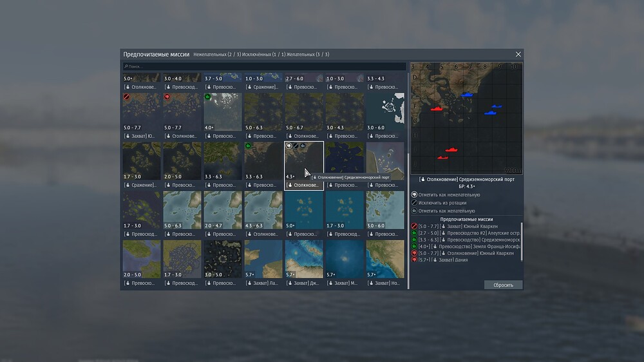Toggle Отметить как желательную option
This screenshot has height=362, width=644.
(443, 211)
